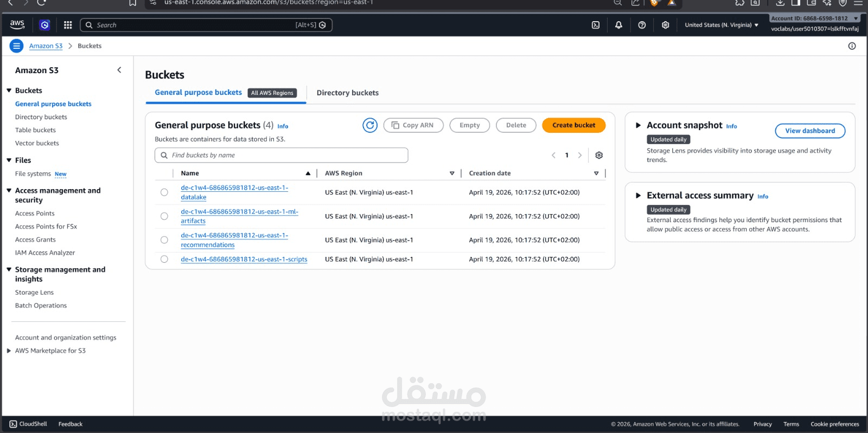
Task: Click the View dashboard button
Action: pos(810,131)
